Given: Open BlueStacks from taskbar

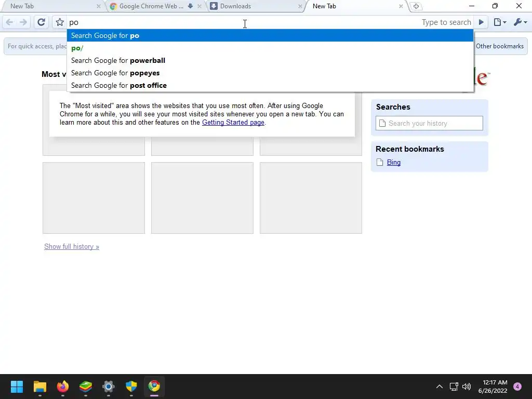Looking at the screenshot, I should pos(86,386).
